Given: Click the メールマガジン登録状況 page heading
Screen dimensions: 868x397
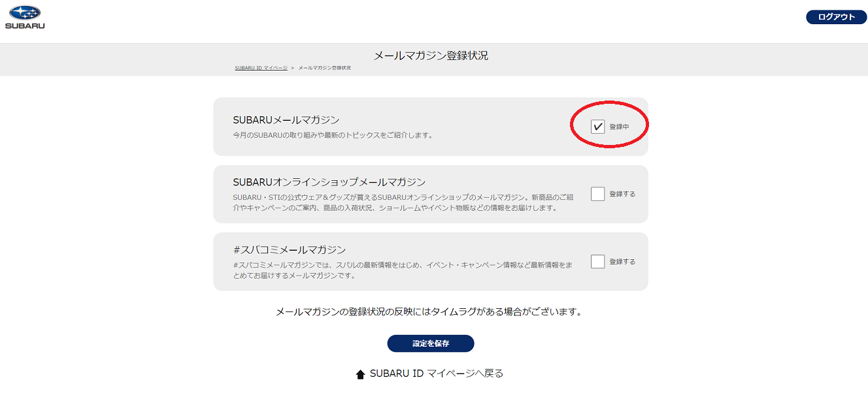Looking at the screenshot, I should tap(431, 56).
